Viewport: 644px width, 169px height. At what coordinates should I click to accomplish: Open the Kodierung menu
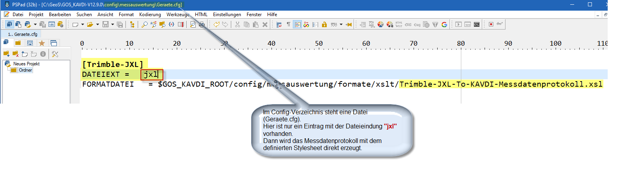[x=150, y=15]
